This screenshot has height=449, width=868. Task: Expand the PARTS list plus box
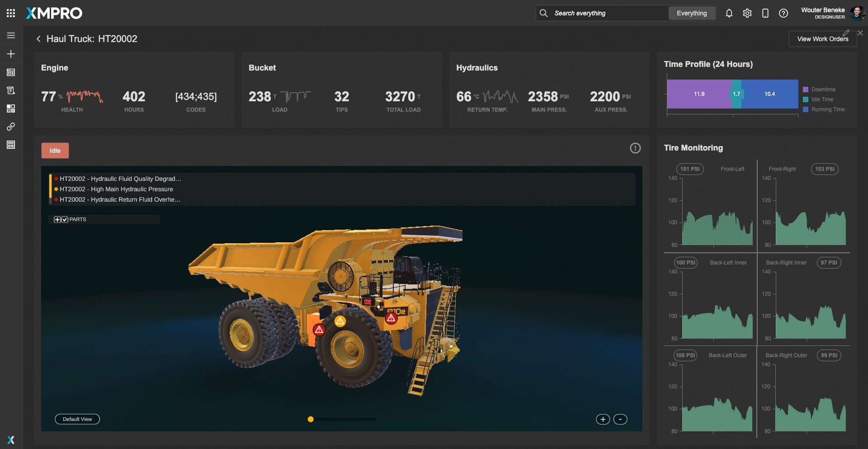click(x=57, y=220)
